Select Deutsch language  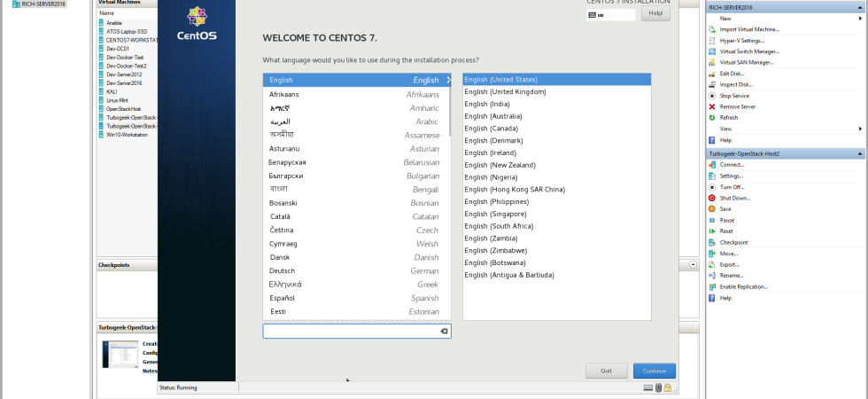[x=357, y=270]
